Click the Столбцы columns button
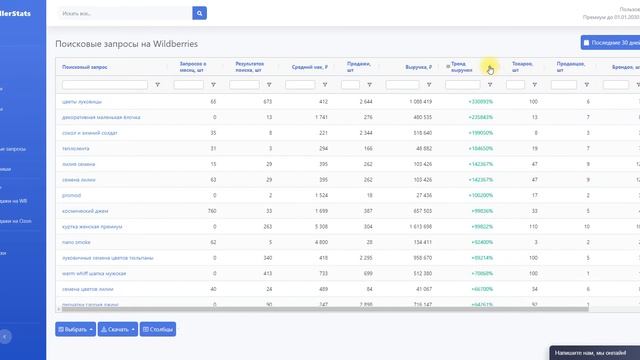 (x=158, y=329)
